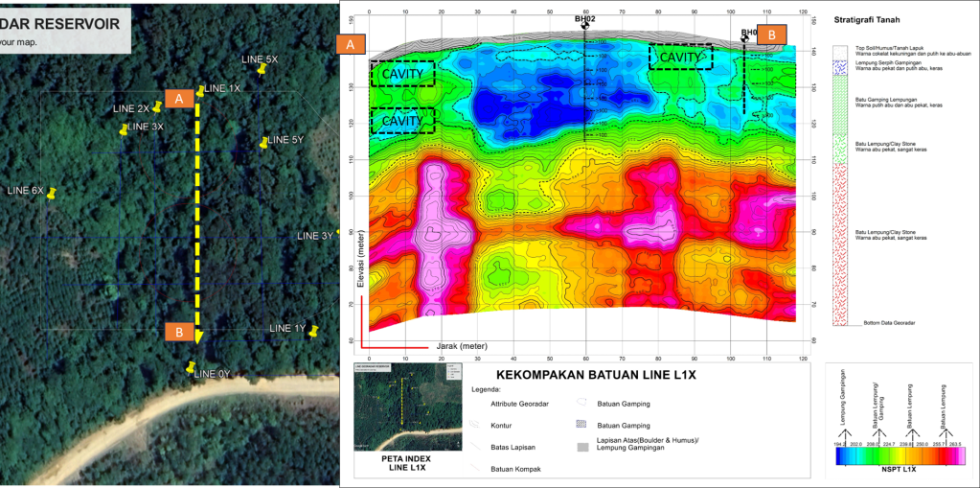
Task: Click orange B label on satellite map
Action: coord(178,332)
